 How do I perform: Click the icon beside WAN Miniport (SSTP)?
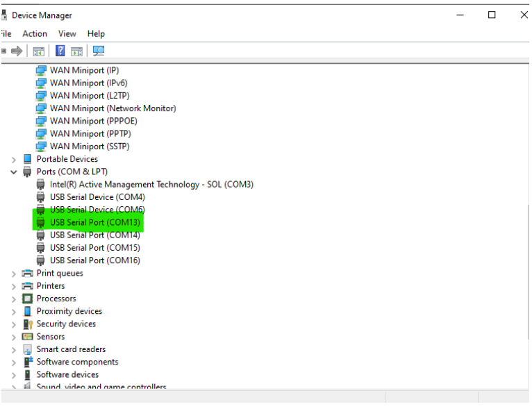click(x=41, y=147)
